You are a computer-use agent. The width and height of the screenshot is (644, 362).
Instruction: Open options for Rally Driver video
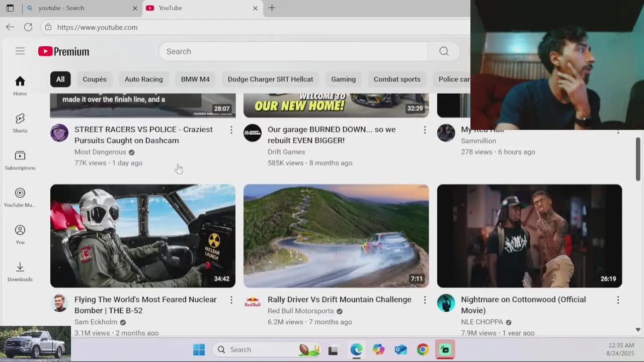(425, 300)
